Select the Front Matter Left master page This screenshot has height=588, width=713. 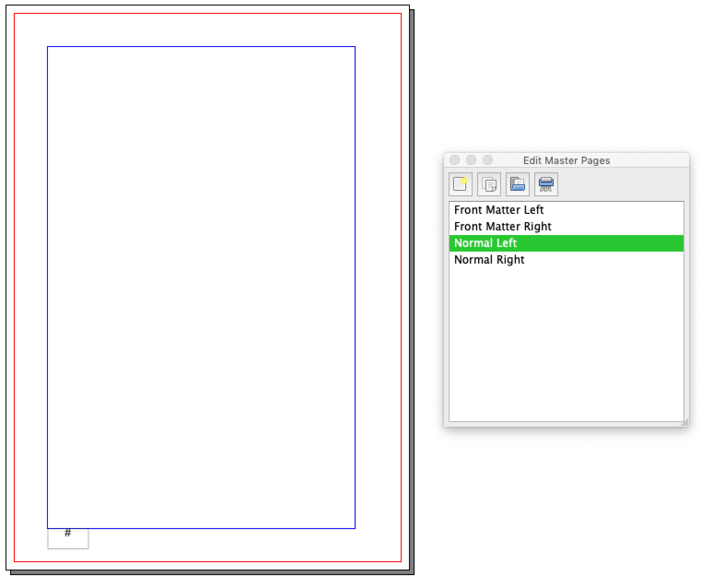pos(499,210)
